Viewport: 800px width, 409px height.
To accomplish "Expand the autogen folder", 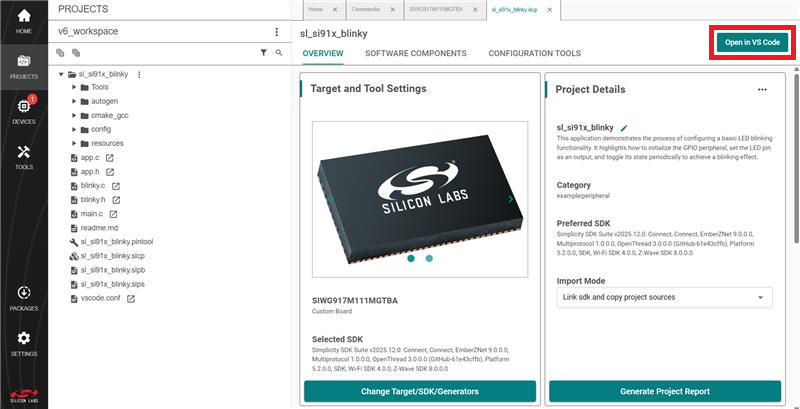I will (74, 101).
